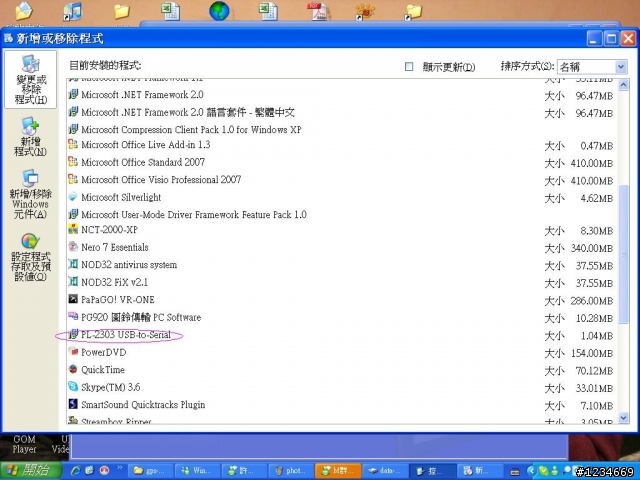Image resolution: width=640 pixels, height=480 pixels.
Task: Expand the quick launch overflow chevron
Action: point(120,467)
